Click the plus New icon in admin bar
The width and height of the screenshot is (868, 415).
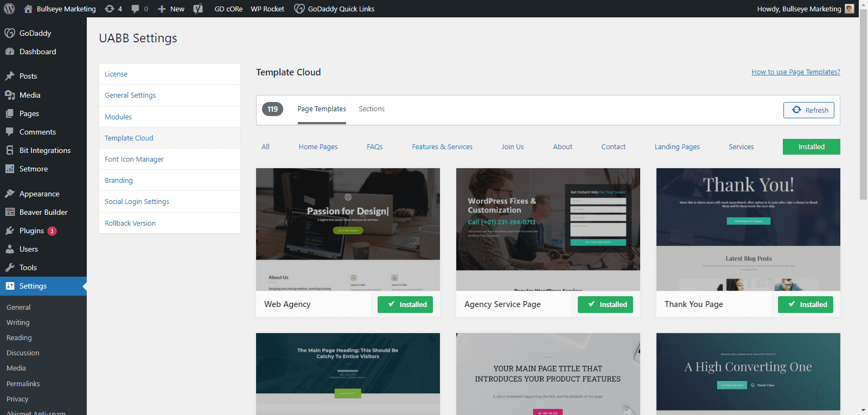pos(162,9)
